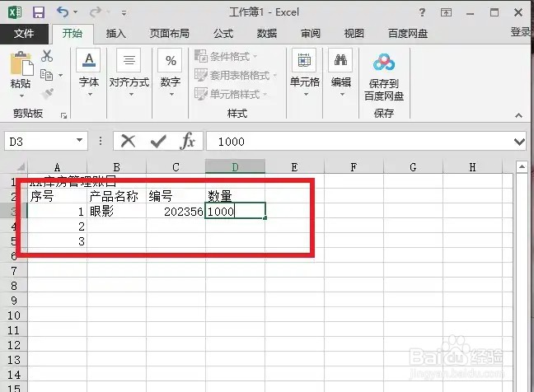Click the Format Painter brush icon

point(47,93)
